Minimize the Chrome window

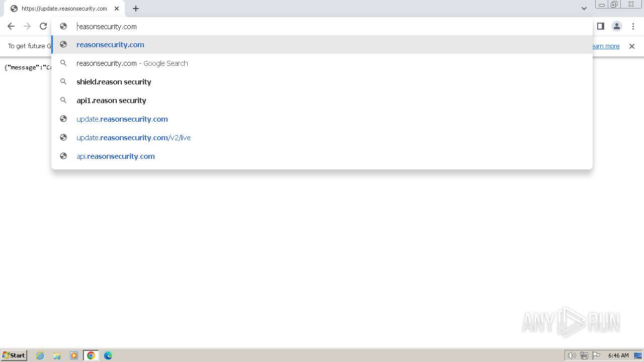click(602, 5)
